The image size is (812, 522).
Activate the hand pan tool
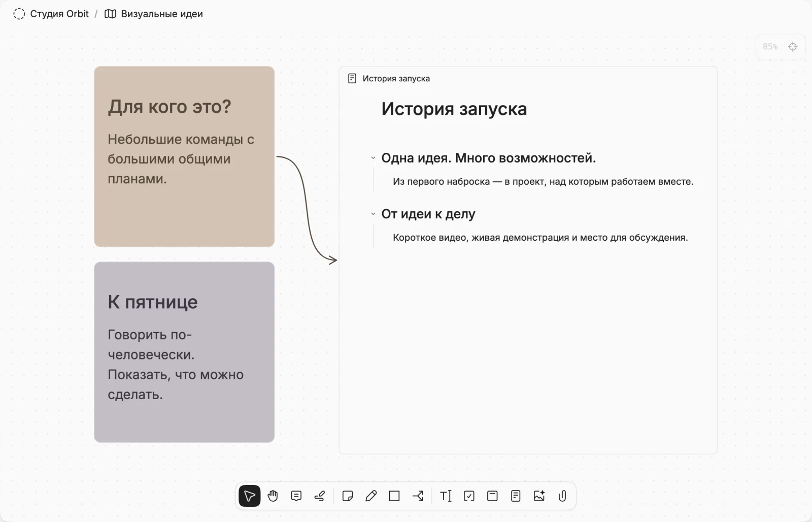point(273,496)
